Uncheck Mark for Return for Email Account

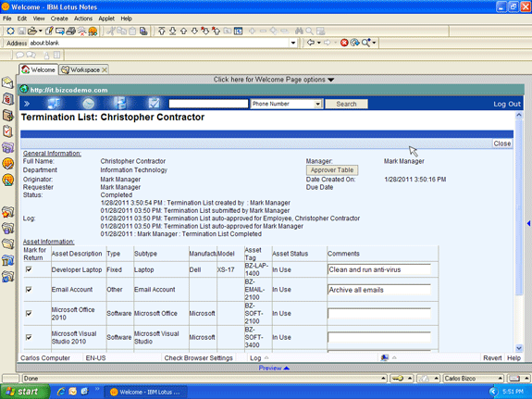[29, 290]
